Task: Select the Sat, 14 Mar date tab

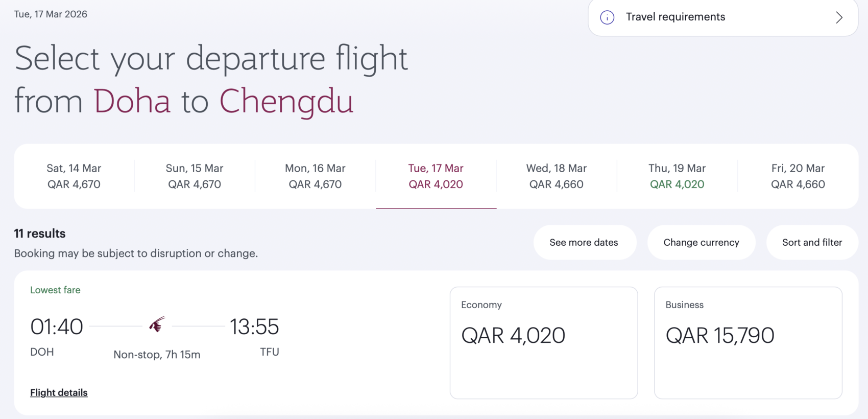Action: [74, 176]
